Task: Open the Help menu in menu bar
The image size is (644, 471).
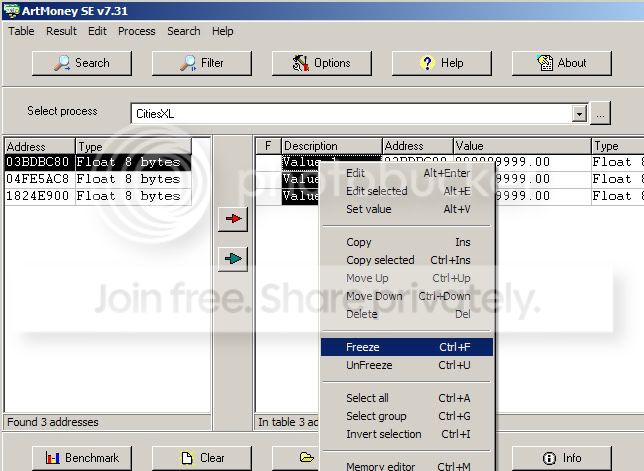Action: pyautogui.click(x=223, y=31)
